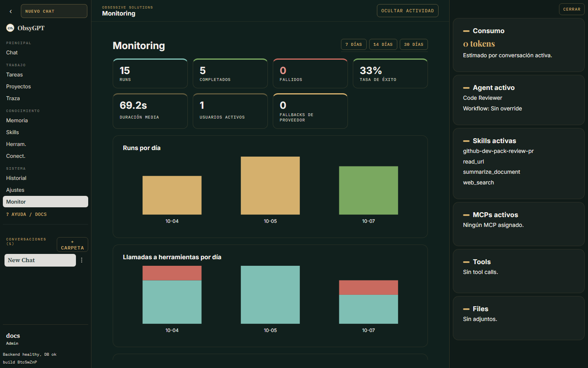Open the New Chat conversation
This screenshot has width=588, height=368.
pyautogui.click(x=40, y=260)
